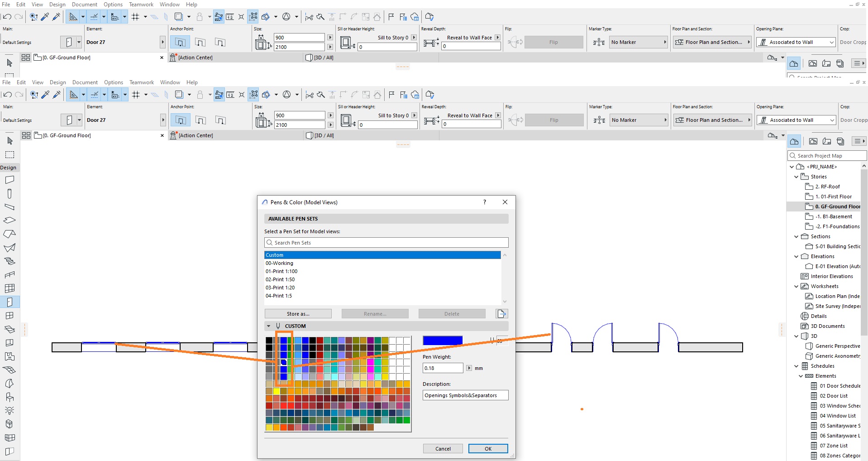Open the Teamwork menu
Image resolution: width=868 pixels, height=461 pixels.
click(x=141, y=82)
